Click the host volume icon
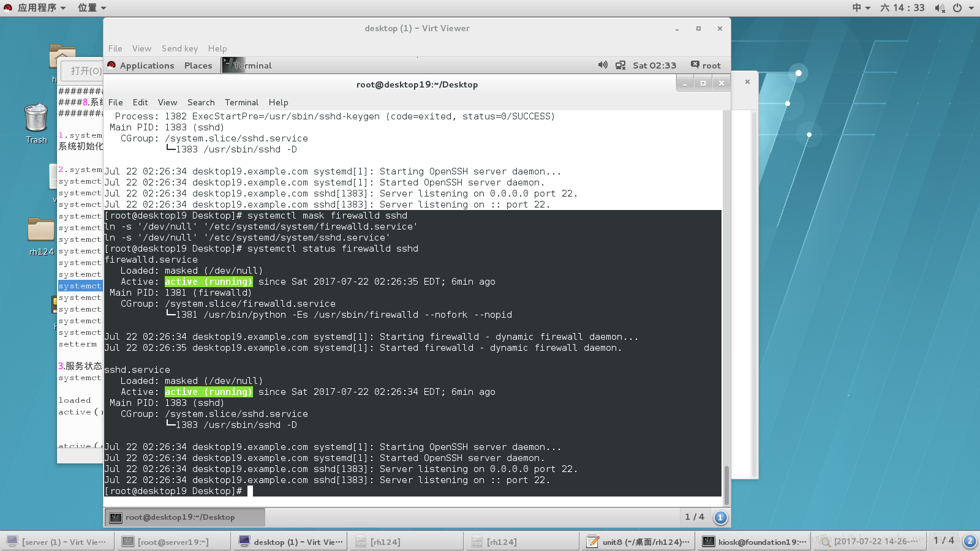The height and width of the screenshot is (551, 980). [x=940, y=8]
